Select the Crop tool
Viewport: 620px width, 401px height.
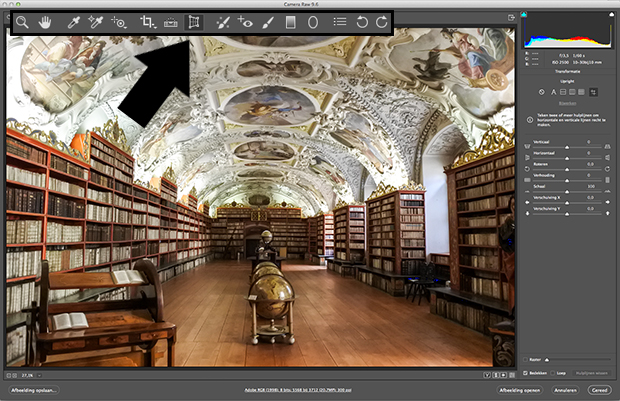(x=148, y=23)
